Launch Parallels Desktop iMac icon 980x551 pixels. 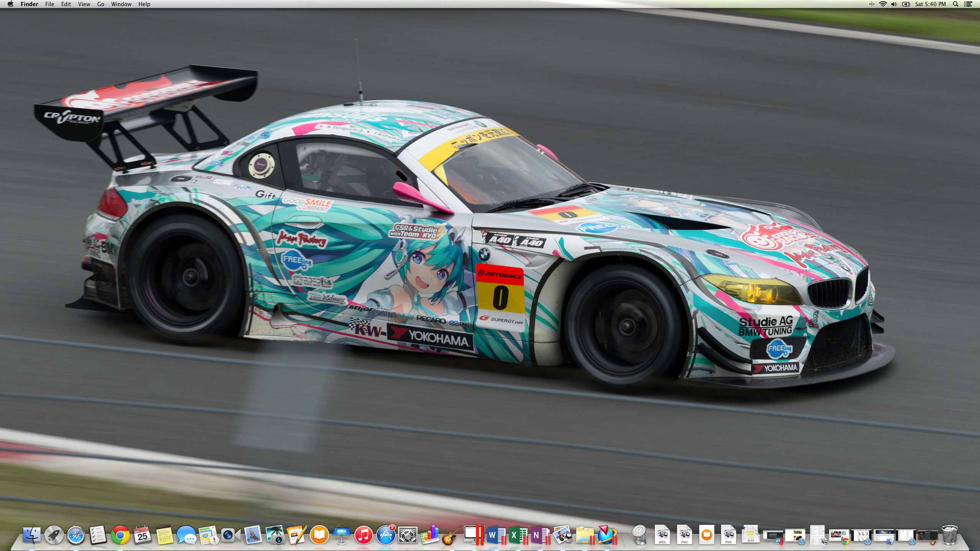(474, 535)
